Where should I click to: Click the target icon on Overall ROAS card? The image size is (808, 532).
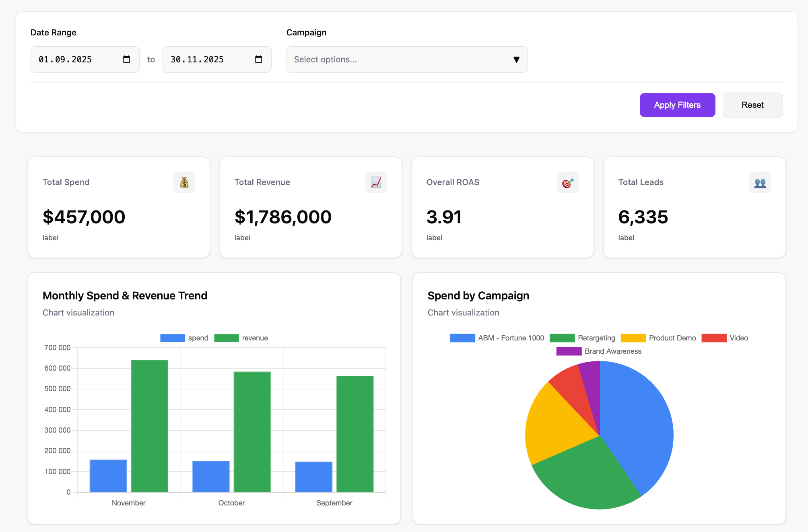click(568, 182)
